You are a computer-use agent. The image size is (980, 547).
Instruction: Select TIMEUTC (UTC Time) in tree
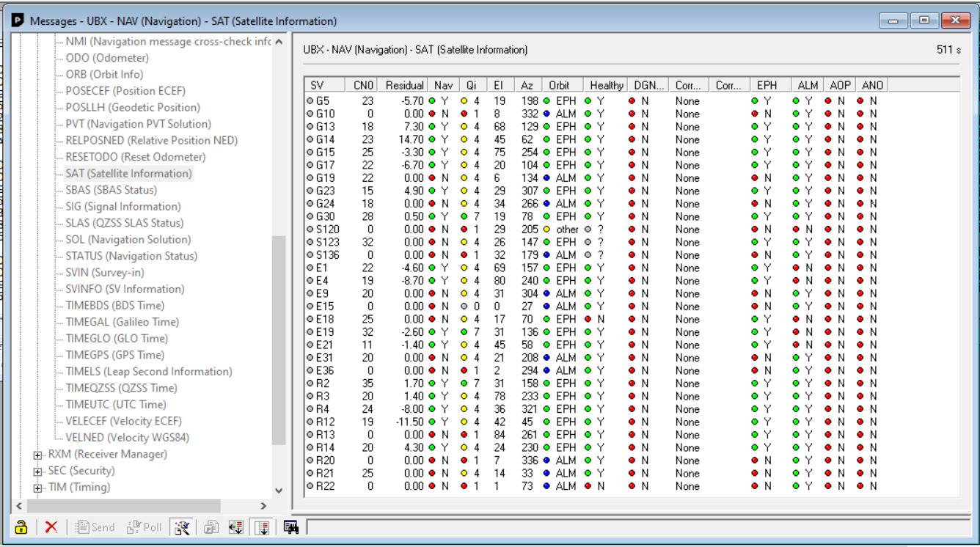(115, 405)
